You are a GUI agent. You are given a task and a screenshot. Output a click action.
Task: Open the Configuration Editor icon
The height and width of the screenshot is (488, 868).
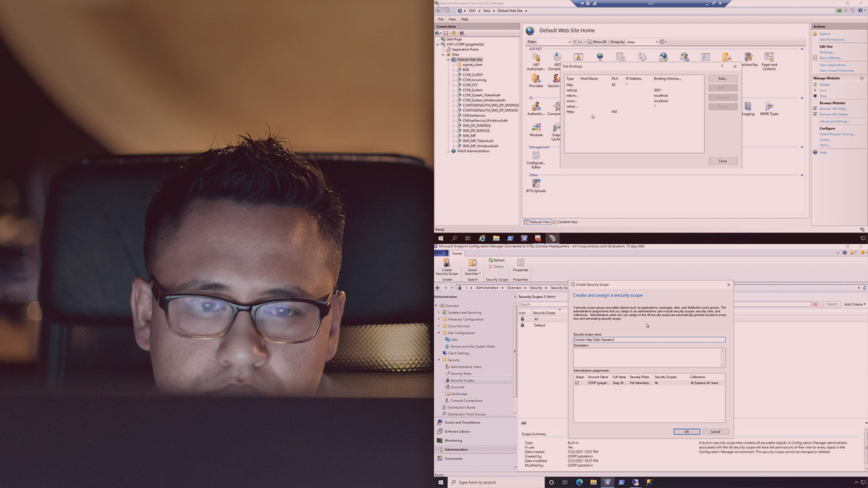click(x=536, y=157)
